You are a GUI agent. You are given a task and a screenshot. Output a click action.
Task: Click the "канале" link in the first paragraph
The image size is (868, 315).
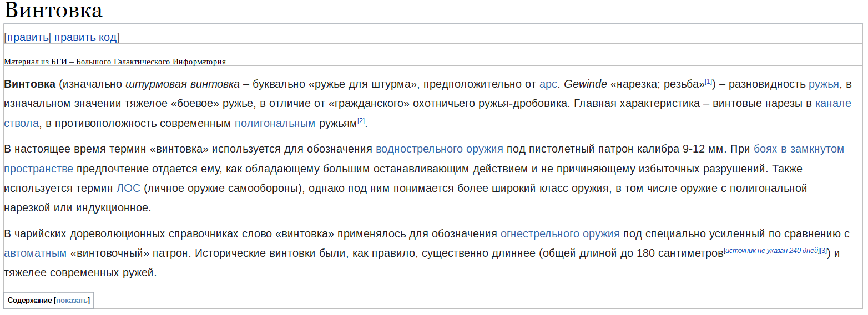833,103
